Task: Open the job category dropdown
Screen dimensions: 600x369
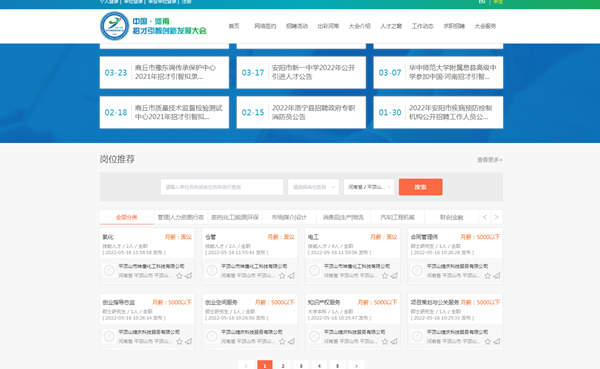Action: tap(313, 187)
